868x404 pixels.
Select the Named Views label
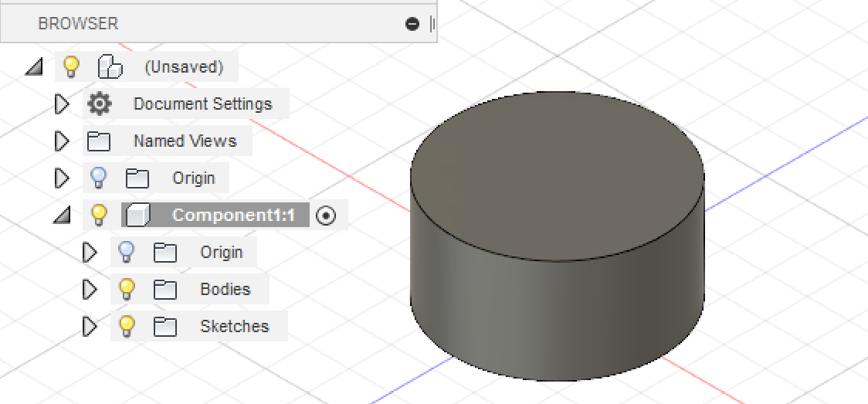tap(185, 141)
